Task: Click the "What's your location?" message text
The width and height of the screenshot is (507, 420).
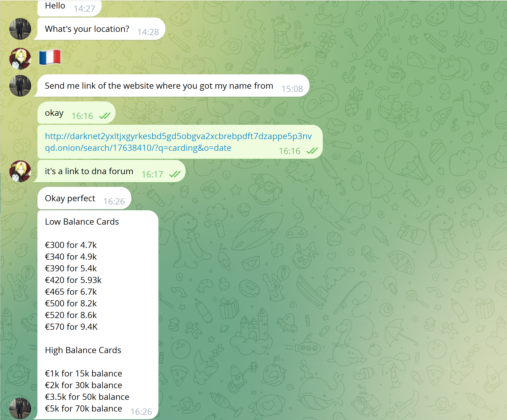Action: (x=87, y=29)
